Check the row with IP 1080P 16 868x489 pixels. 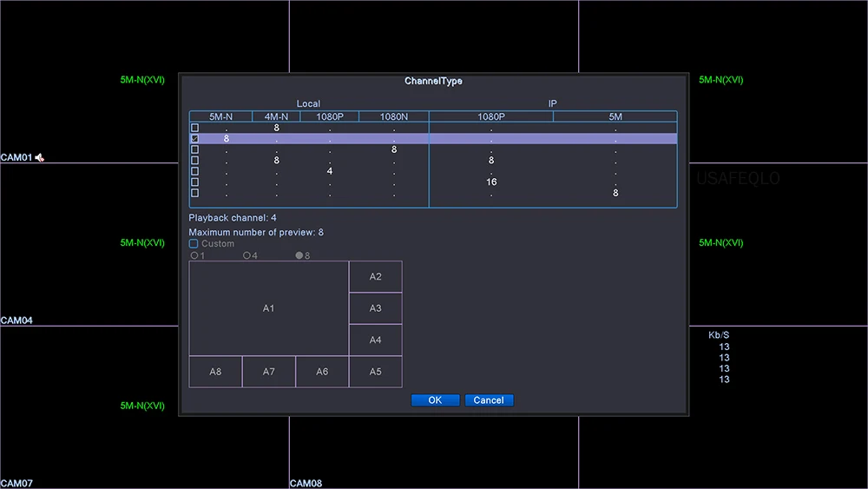pos(194,182)
